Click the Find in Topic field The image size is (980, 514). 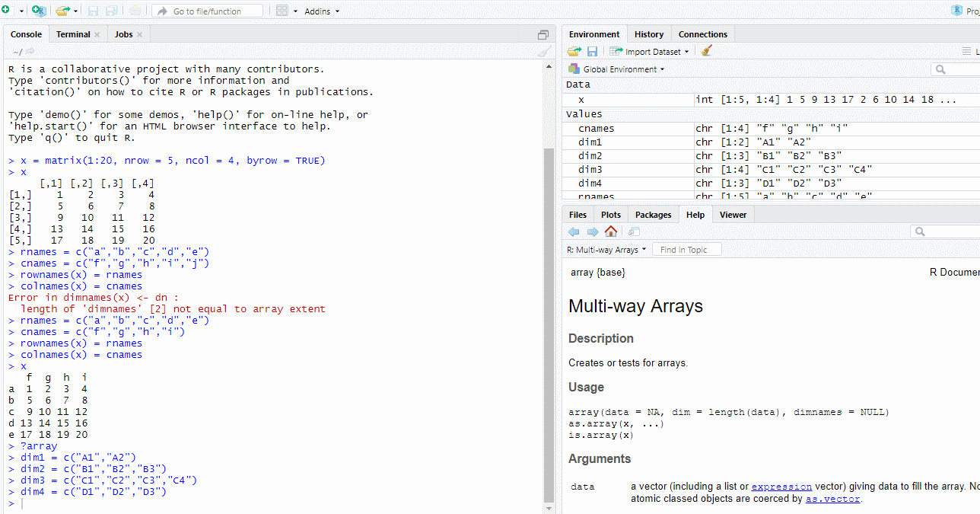[x=687, y=250]
